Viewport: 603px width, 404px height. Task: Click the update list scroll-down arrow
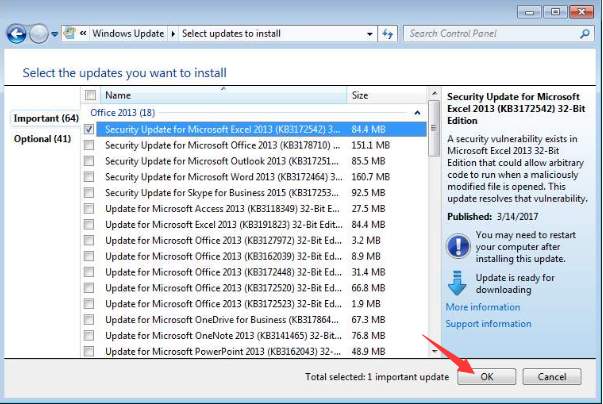click(x=434, y=351)
